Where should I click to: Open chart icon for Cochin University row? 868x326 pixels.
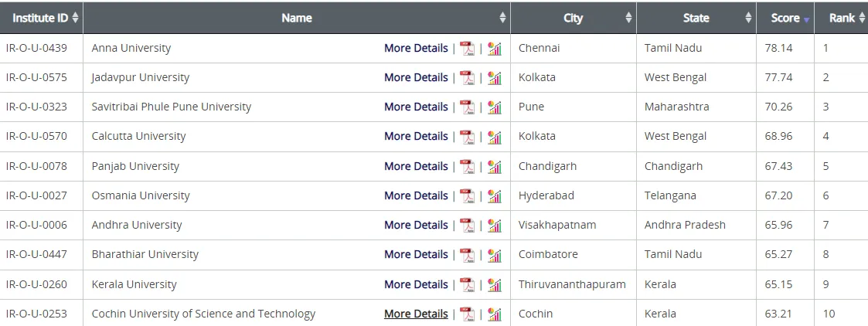click(x=495, y=314)
